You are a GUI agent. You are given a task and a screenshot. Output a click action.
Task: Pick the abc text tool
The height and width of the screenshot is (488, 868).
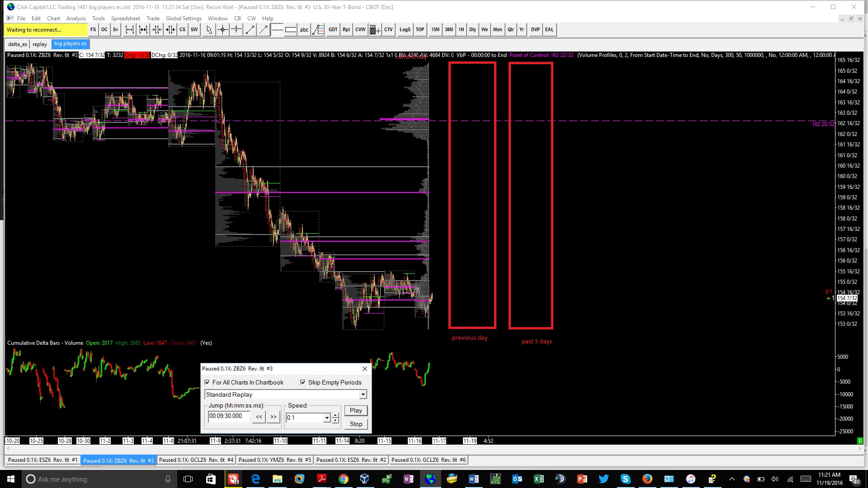pos(304,30)
